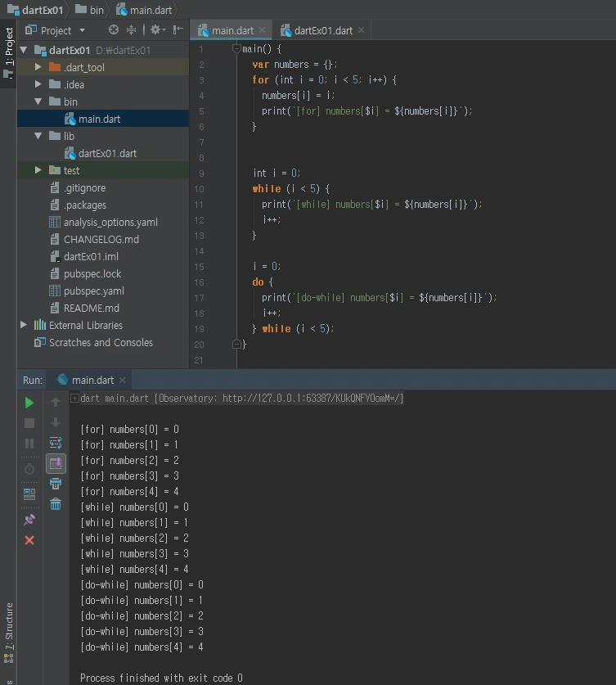Click the trash Clear All icon
This screenshot has height=685, width=616.
coord(56,504)
